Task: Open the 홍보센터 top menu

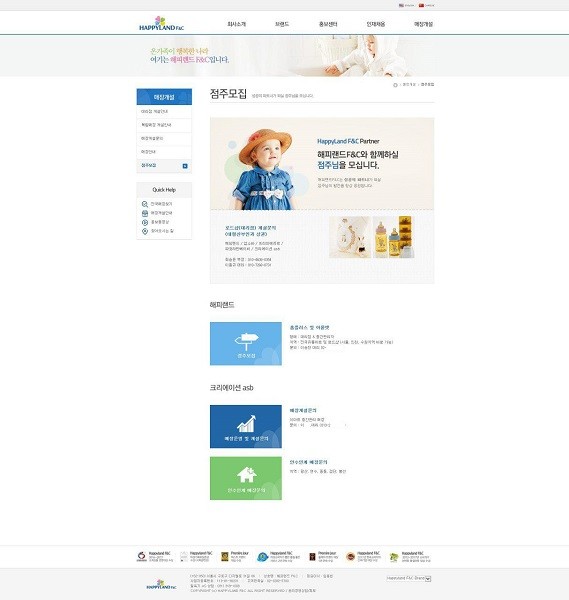Action: click(x=328, y=24)
